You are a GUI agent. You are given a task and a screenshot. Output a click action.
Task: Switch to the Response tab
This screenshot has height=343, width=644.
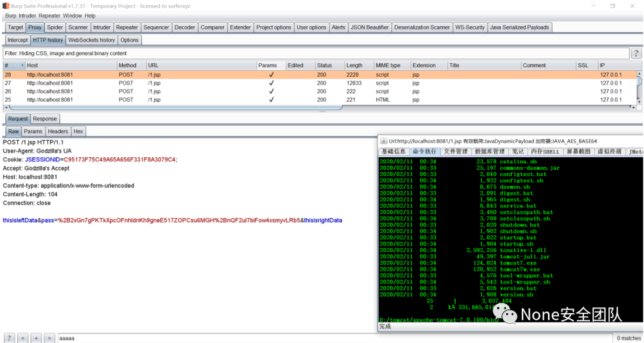pos(45,119)
